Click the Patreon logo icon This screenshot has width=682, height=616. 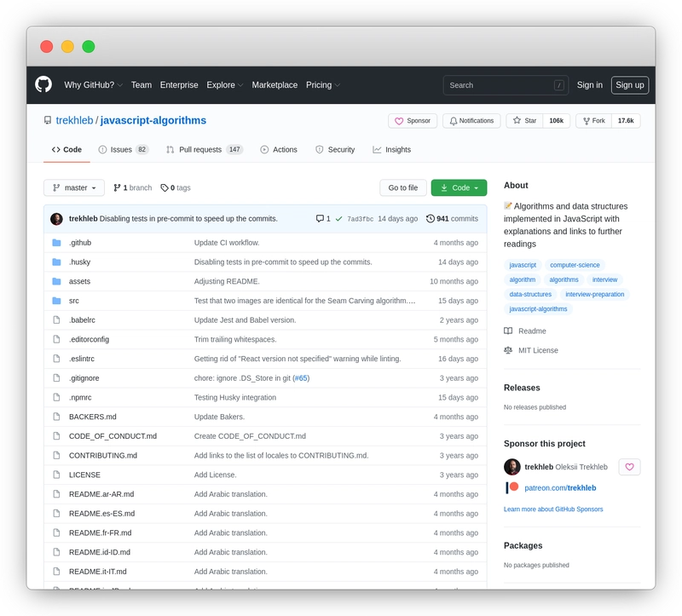pyautogui.click(x=512, y=487)
